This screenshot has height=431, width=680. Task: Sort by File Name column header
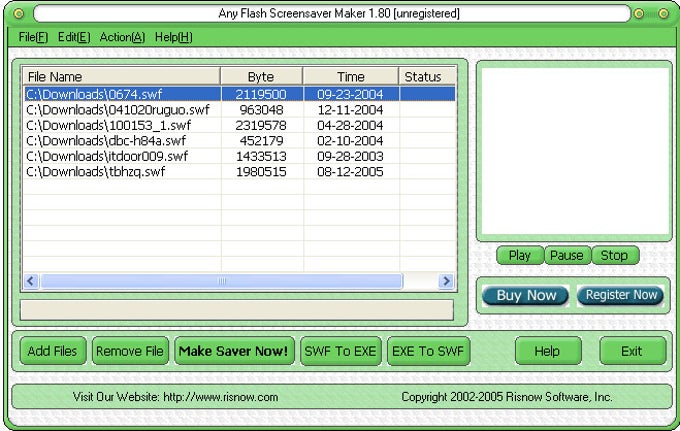(121, 77)
